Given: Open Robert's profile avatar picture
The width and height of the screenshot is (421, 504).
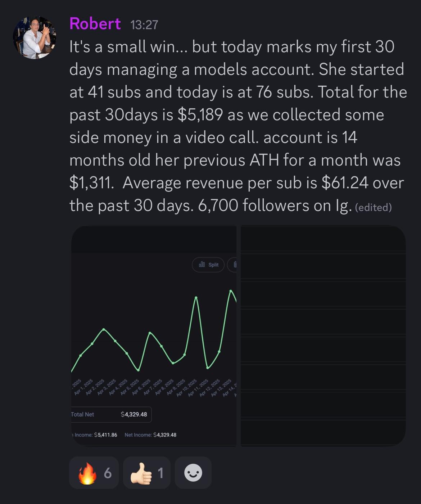Looking at the screenshot, I should pos(35,37).
